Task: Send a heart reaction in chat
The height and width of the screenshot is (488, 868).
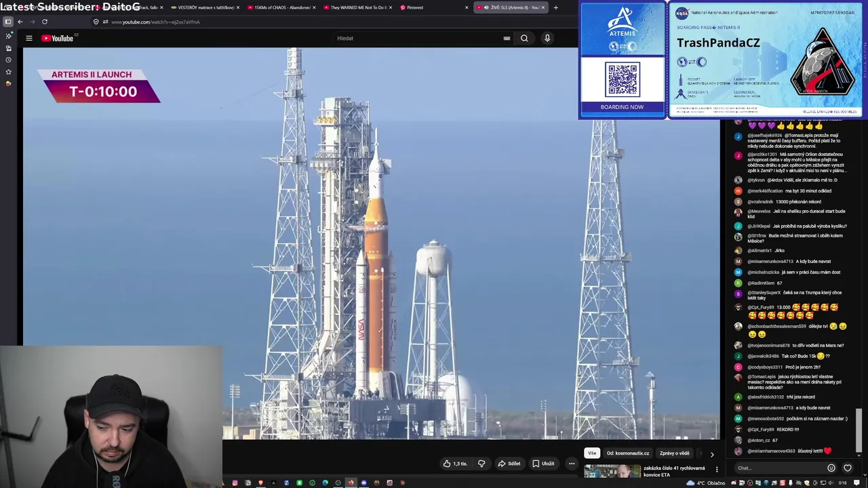Action: click(x=848, y=468)
